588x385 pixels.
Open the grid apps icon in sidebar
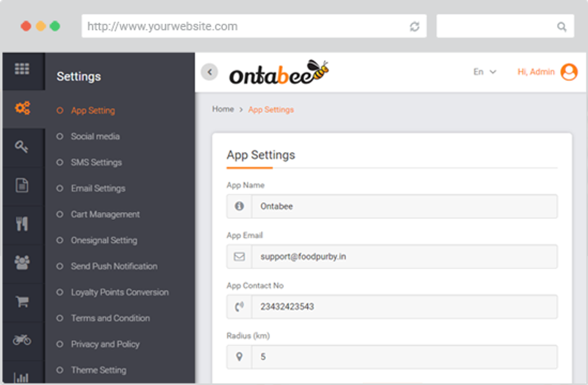pos(23,69)
